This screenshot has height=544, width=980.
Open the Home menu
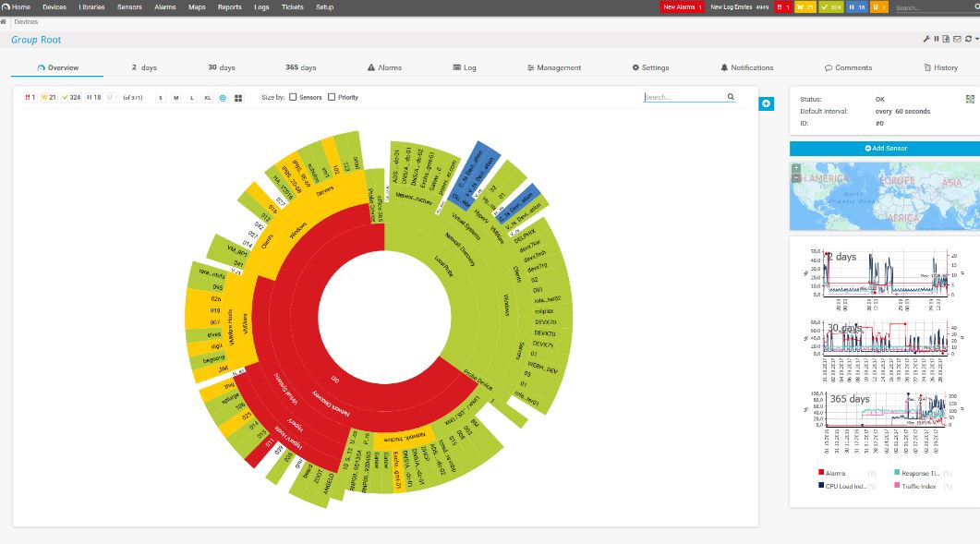(17, 6)
